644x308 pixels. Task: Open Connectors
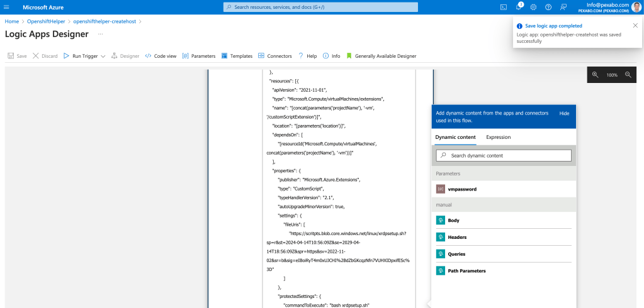click(274, 56)
